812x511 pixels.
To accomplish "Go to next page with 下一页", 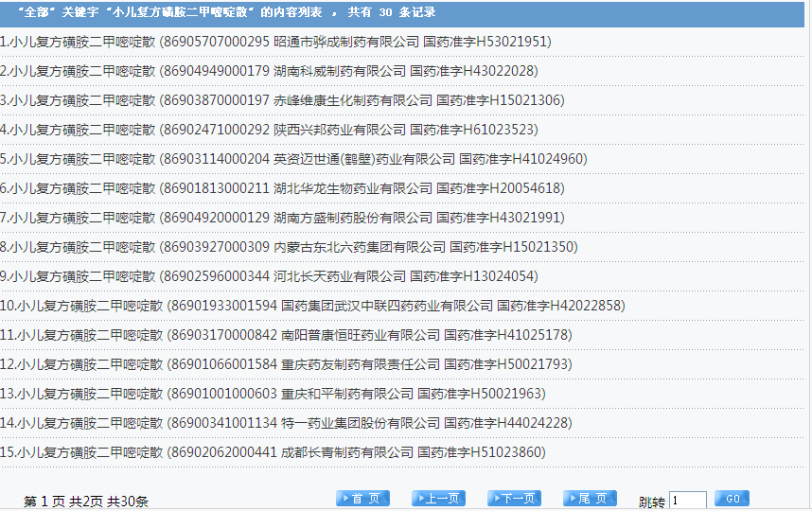I will click(x=514, y=499).
